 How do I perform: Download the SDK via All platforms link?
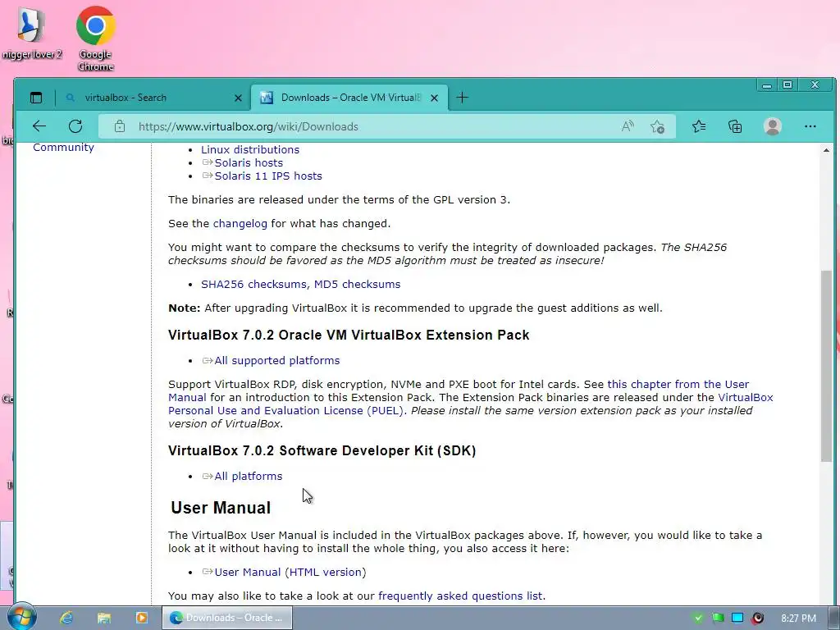click(248, 477)
